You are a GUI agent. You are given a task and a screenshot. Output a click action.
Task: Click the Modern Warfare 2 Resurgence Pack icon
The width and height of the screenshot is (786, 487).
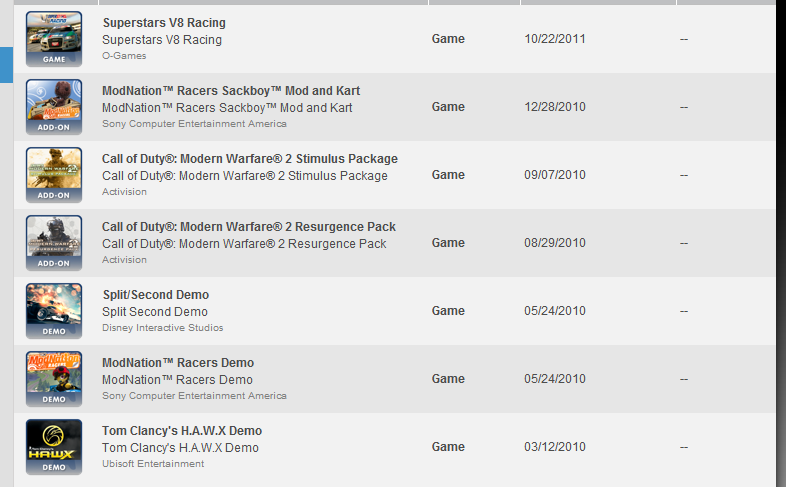tap(54, 243)
